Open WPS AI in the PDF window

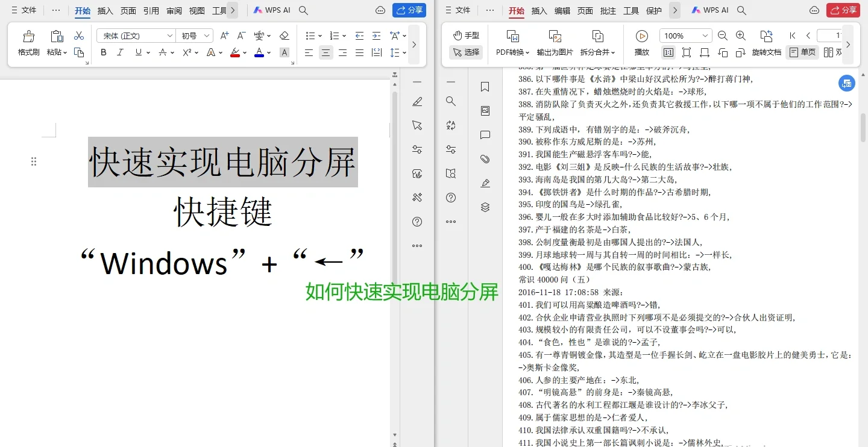coord(709,10)
